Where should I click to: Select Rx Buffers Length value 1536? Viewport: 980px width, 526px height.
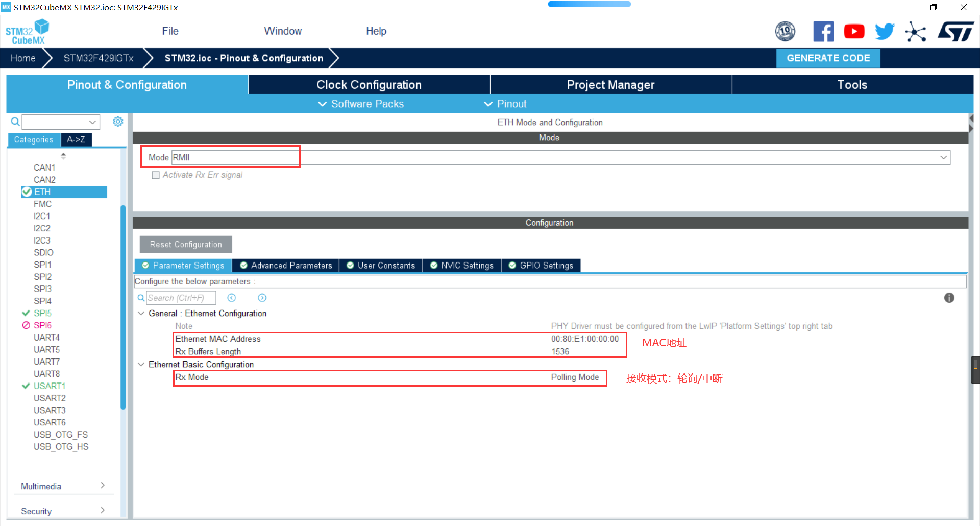[560, 351]
